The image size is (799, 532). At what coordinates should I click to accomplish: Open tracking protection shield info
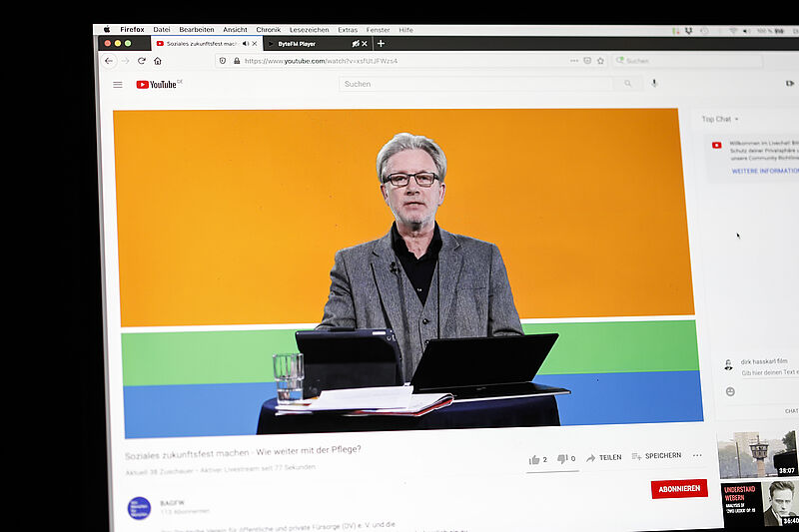tap(222, 61)
